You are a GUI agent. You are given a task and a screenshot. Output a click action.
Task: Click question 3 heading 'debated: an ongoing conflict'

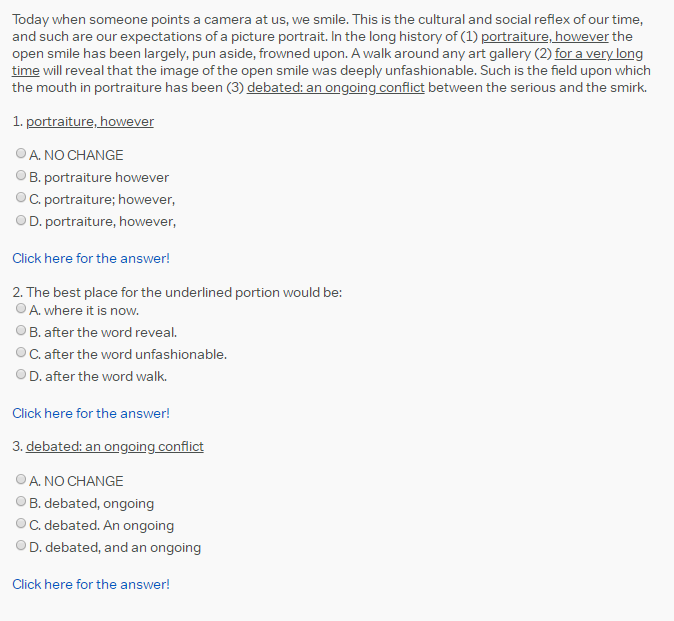point(115,447)
